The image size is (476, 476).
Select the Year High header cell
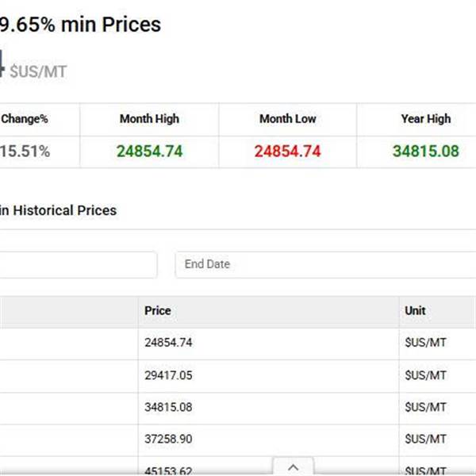coord(425,119)
